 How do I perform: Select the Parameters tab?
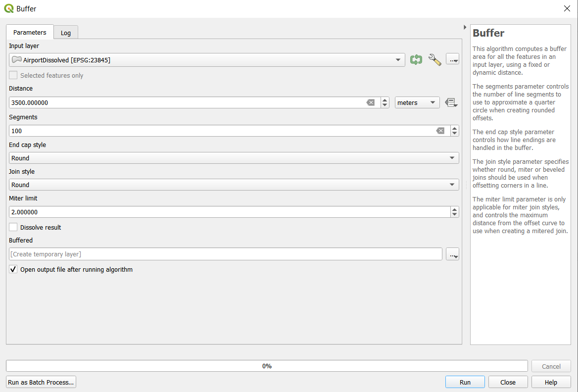coord(30,32)
